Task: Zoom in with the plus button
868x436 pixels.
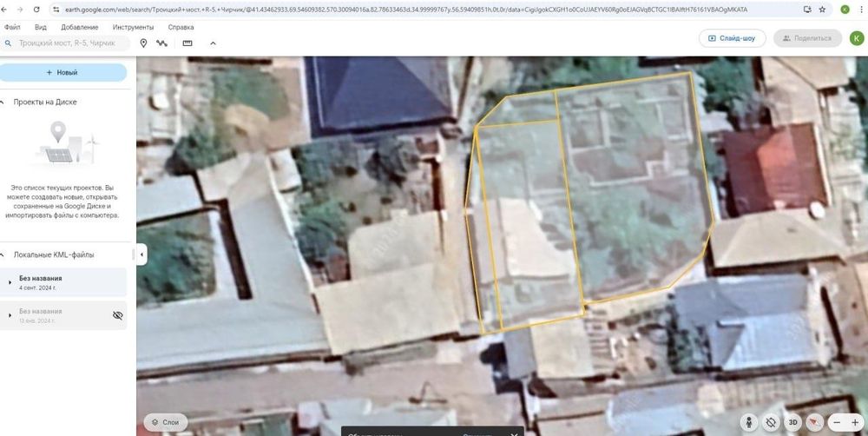Action: point(855,423)
